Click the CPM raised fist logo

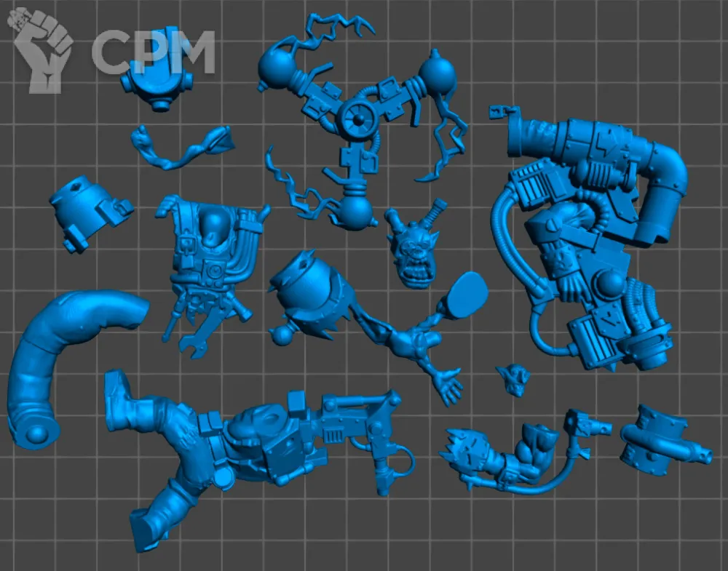42,49
